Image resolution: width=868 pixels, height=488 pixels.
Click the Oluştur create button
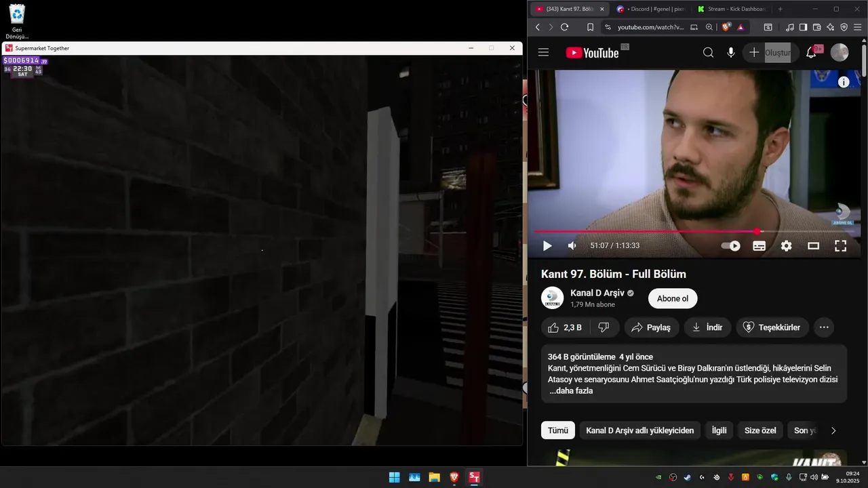pos(770,53)
